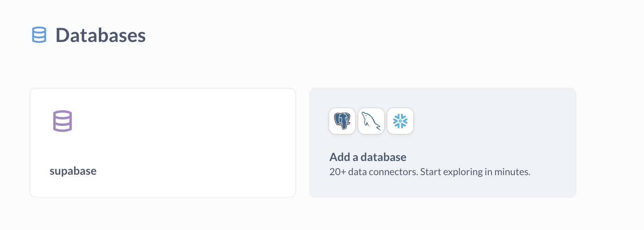
Task: Click the "Databases" page title
Action: click(100, 35)
